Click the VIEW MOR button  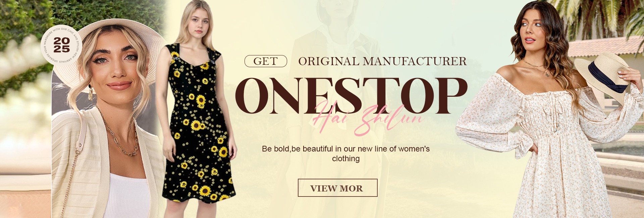click(337, 188)
